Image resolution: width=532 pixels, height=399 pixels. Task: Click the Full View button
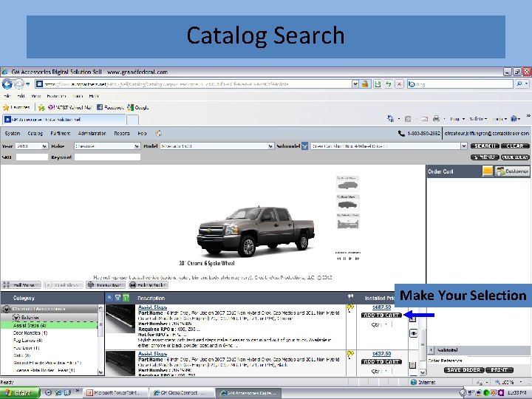(21, 285)
